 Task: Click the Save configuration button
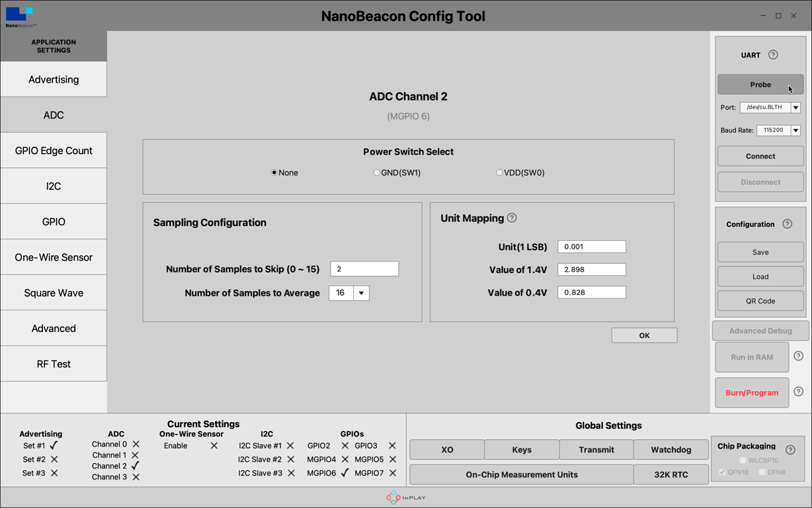coord(760,252)
